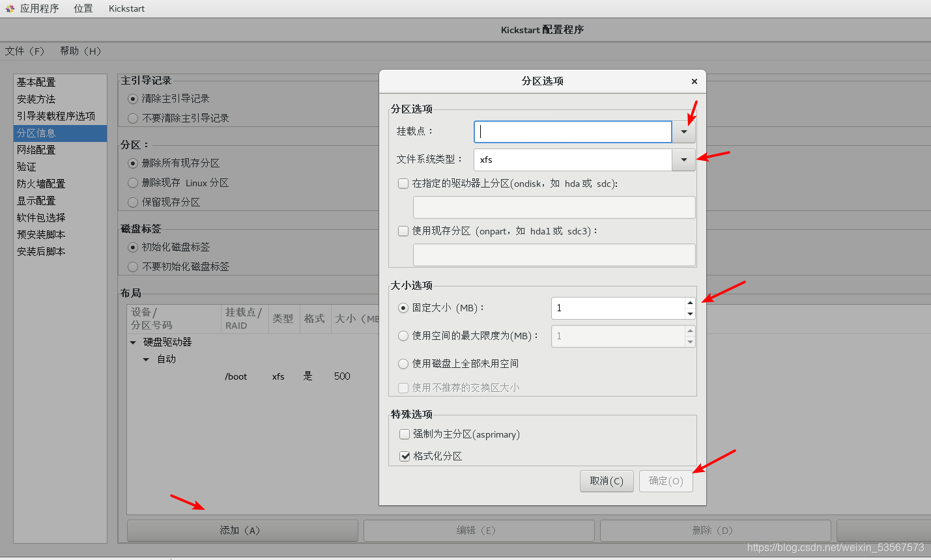Click the 类型 column header
Screen dimensions: 931x560
coord(283,319)
